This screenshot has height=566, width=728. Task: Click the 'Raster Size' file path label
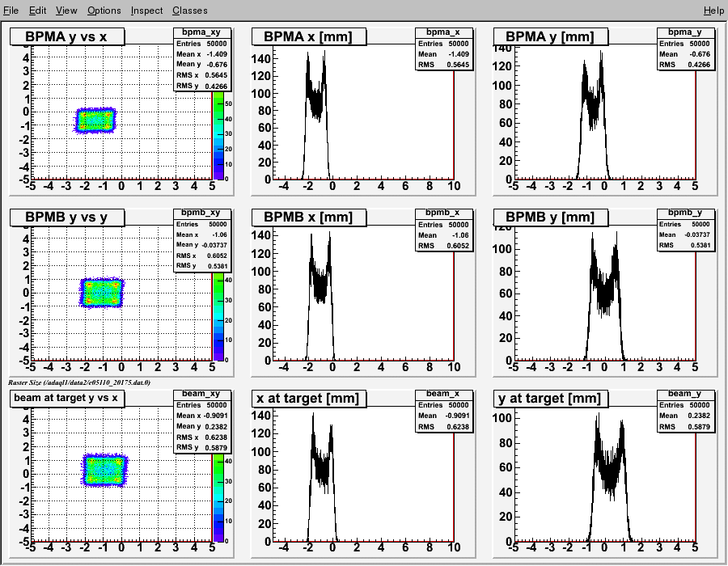point(79,382)
